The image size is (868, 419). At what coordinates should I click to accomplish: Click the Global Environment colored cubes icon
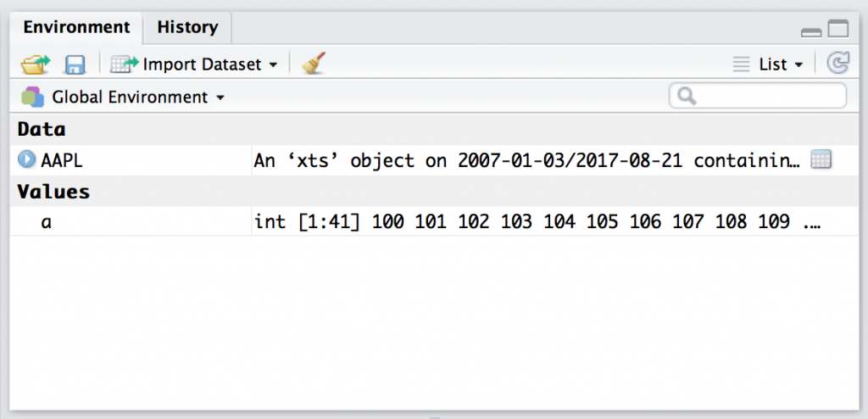(x=32, y=97)
